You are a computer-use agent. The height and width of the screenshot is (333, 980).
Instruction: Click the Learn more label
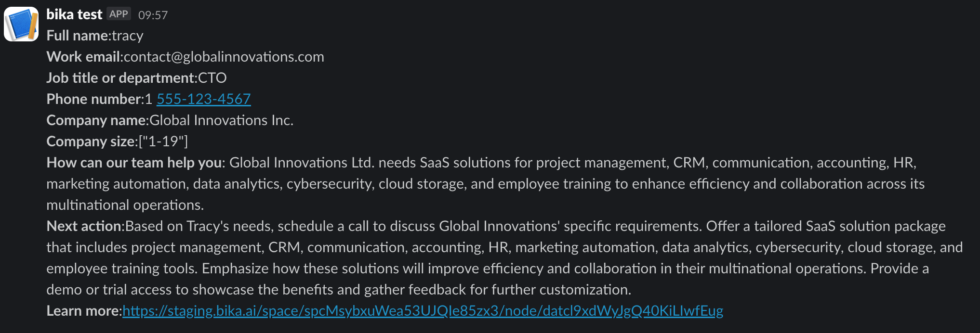(x=84, y=311)
